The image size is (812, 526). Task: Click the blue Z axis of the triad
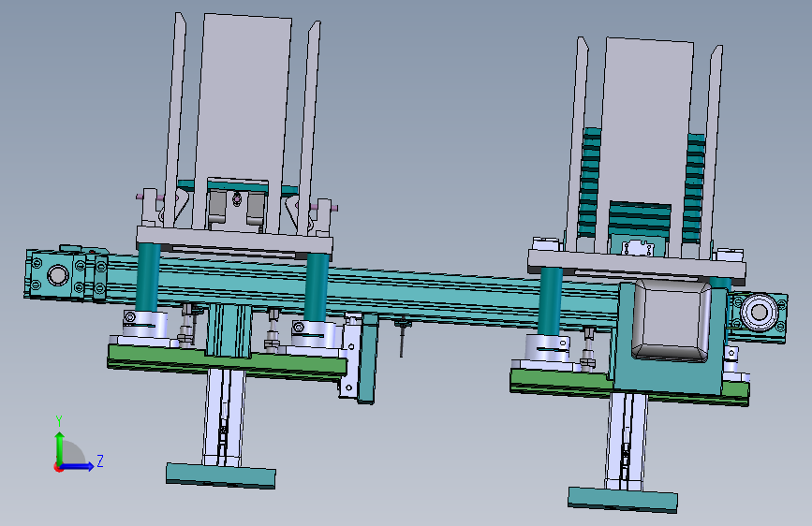[x=78, y=466]
